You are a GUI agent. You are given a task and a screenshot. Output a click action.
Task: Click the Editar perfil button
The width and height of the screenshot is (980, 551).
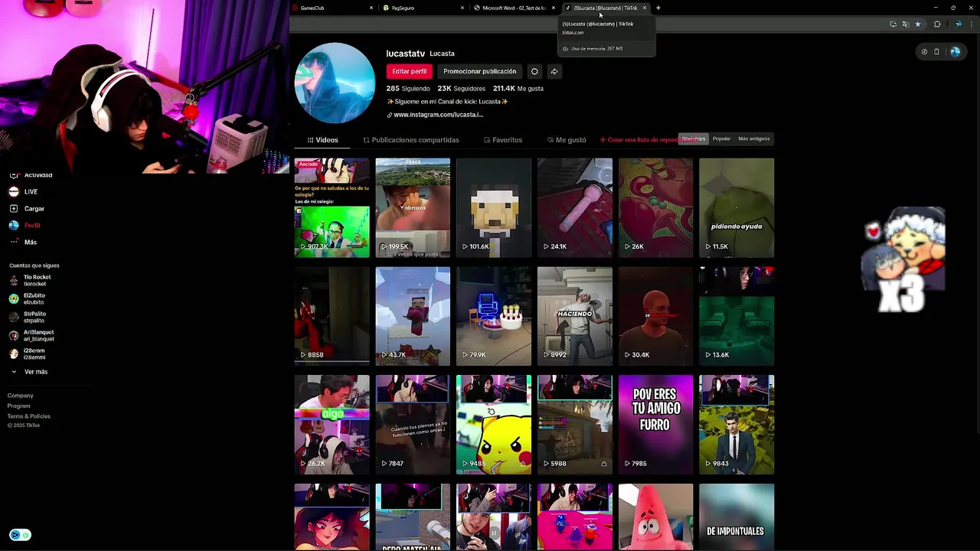point(410,71)
